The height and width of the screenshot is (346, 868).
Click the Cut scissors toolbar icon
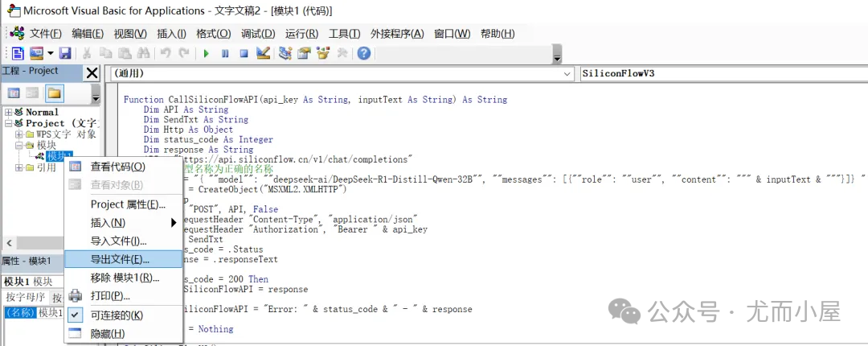coord(86,53)
